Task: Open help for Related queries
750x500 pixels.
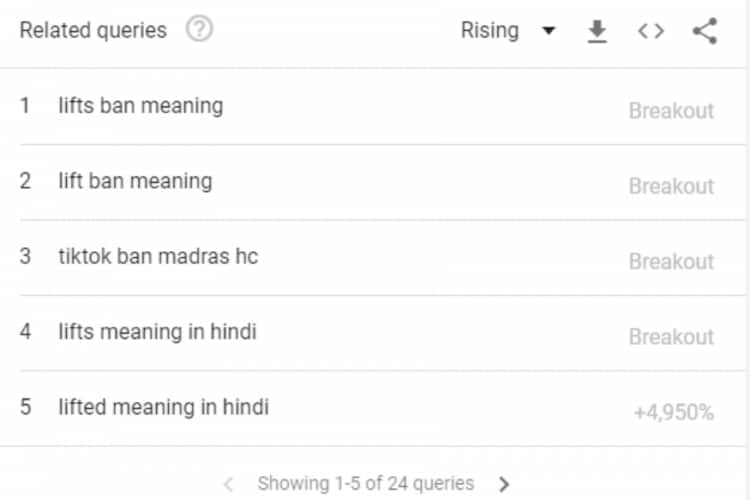Action: [x=199, y=29]
